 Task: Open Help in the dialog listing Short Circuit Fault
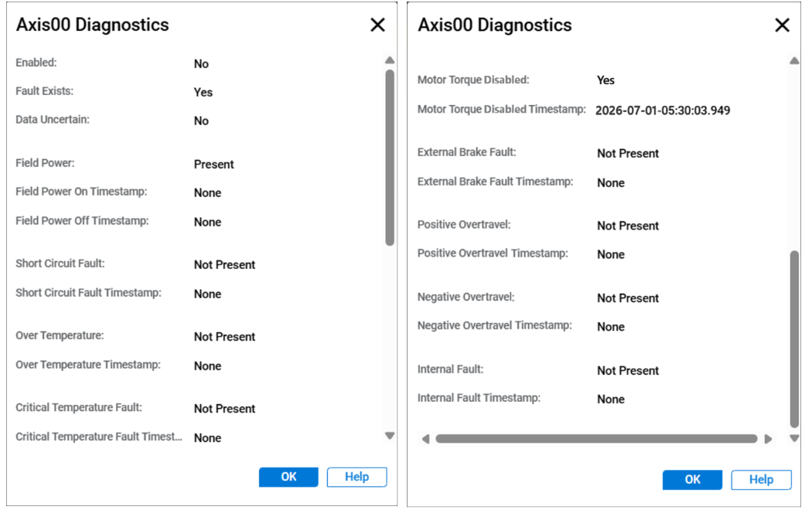(357, 477)
